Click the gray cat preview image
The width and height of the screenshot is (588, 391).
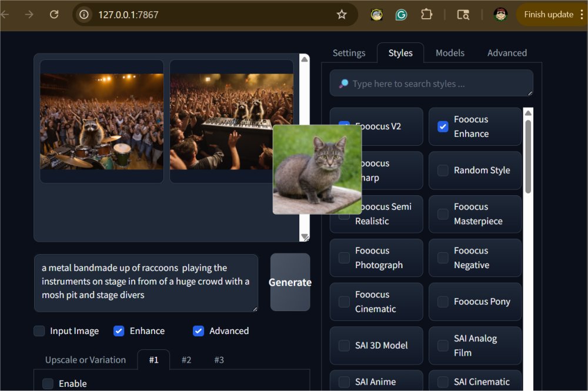coord(318,169)
